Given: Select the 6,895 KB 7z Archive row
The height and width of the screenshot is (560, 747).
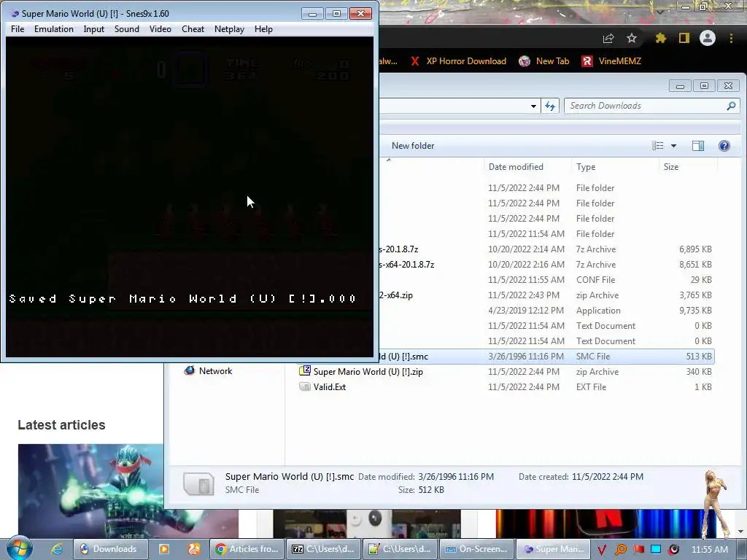Looking at the screenshot, I should coord(547,249).
